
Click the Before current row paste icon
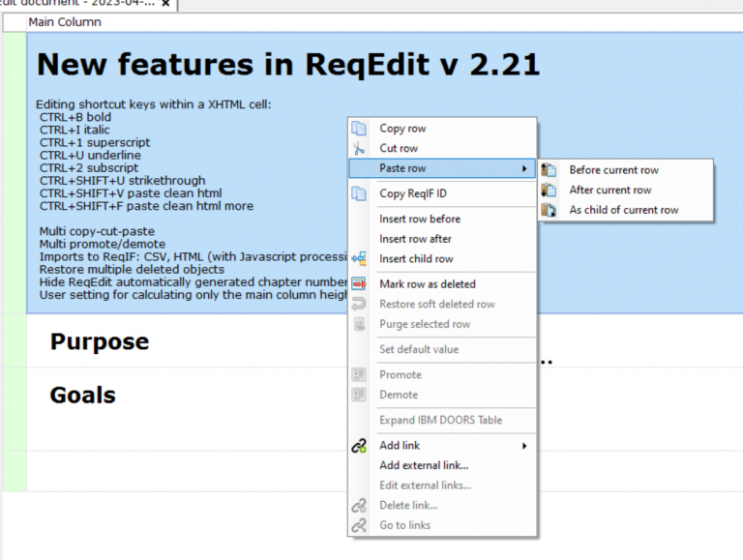(x=549, y=169)
